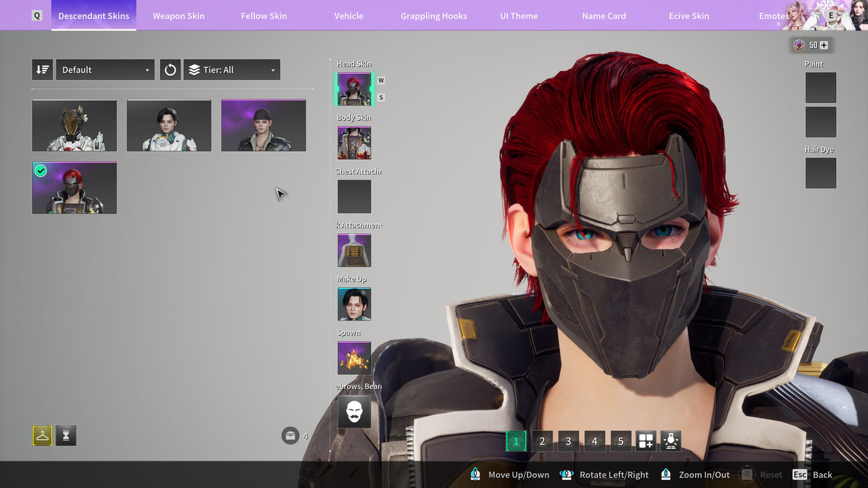
Task: Select preset slot 5
Action: click(x=620, y=441)
